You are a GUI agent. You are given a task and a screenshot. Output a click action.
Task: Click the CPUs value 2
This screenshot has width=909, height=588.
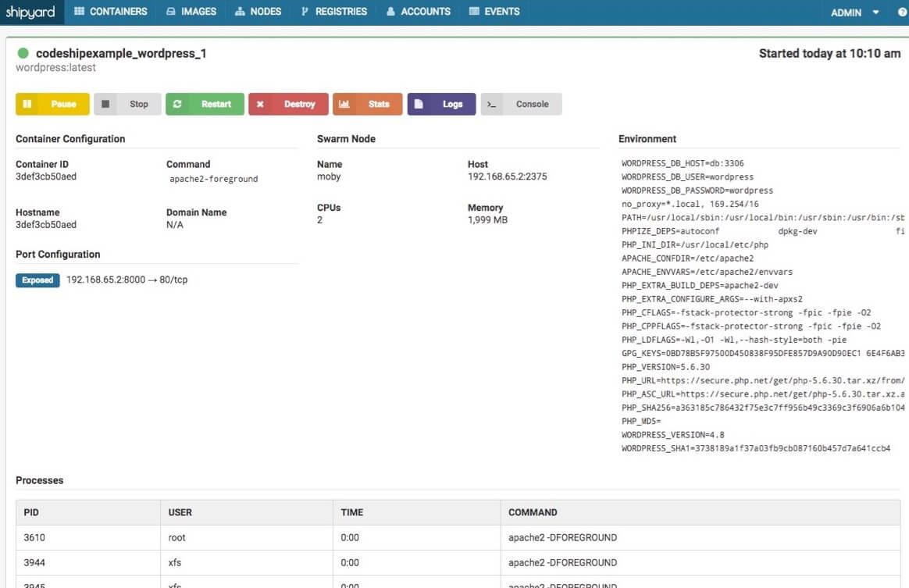click(320, 219)
